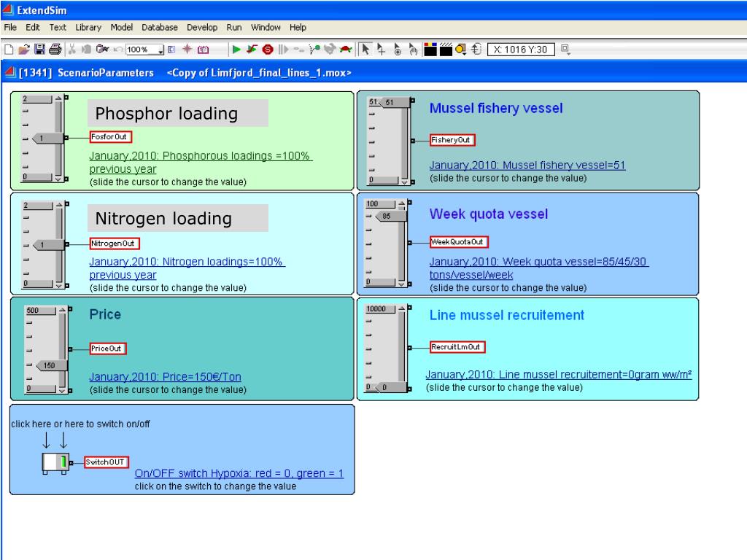Select the WeekQuotaOut connector label
Image resolution: width=747 pixels, height=560 pixels.
tap(459, 242)
